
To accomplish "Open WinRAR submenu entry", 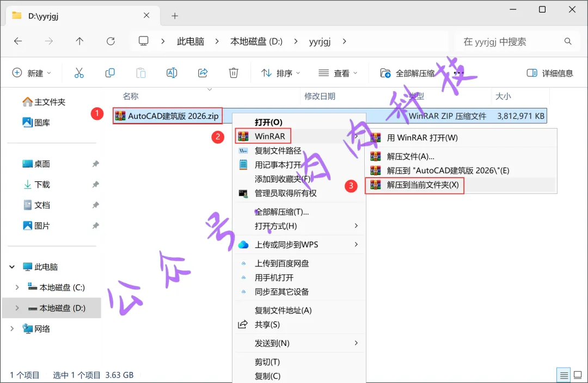I will click(x=299, y=136).
